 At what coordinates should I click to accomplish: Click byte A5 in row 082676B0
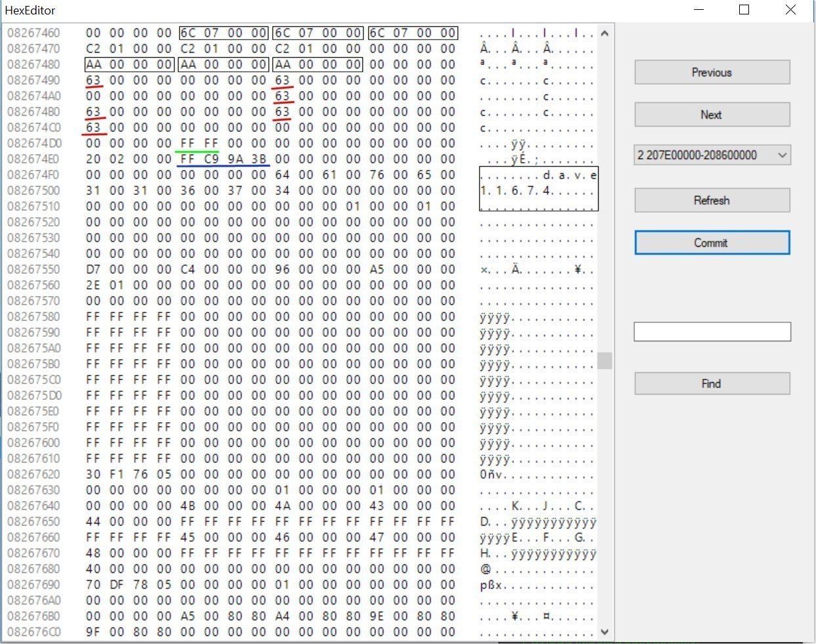point(188,616)
